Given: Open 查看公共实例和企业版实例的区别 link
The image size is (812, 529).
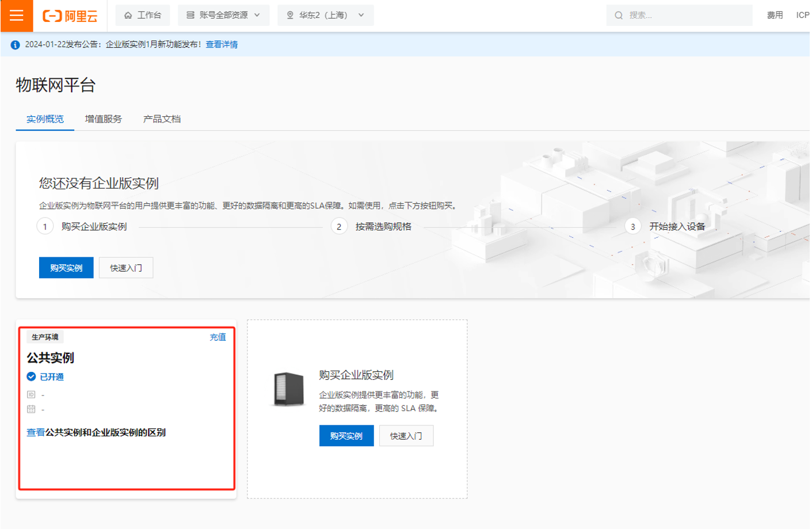Looking at the screenshot, I should [x=96, y=432].
